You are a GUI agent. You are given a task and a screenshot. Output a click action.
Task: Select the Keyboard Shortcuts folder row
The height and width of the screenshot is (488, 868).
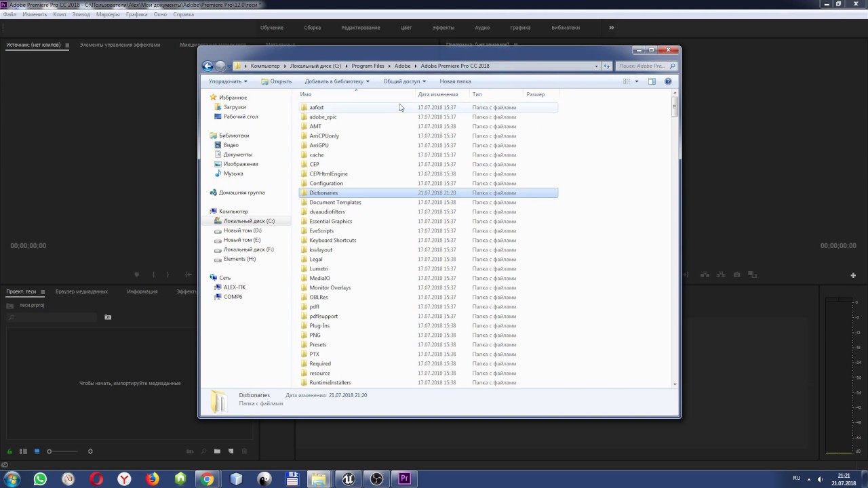428,241
